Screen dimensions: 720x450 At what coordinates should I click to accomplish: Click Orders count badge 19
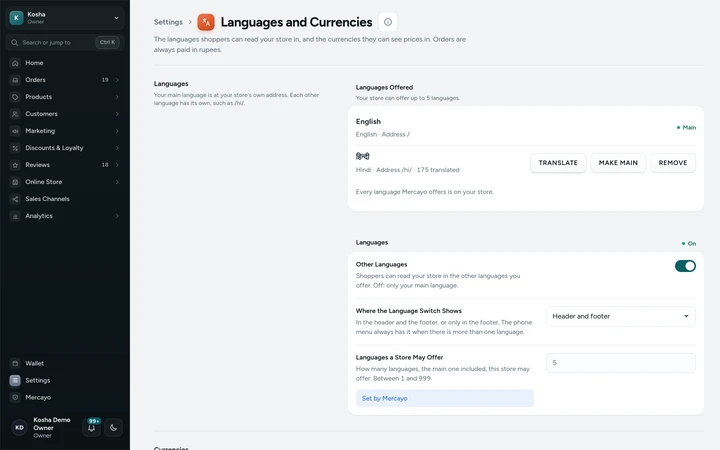(105, 80)
